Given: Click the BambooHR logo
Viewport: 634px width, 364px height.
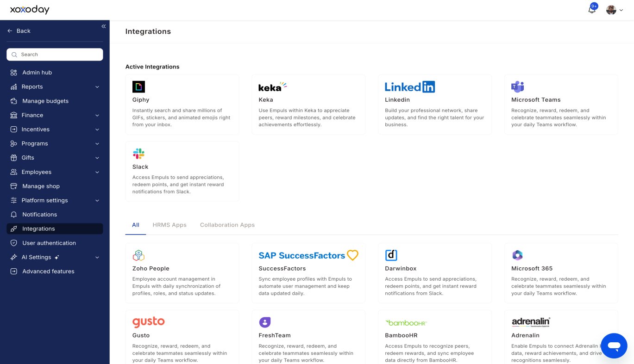Looking at the screenshot, I should (406, 322).
